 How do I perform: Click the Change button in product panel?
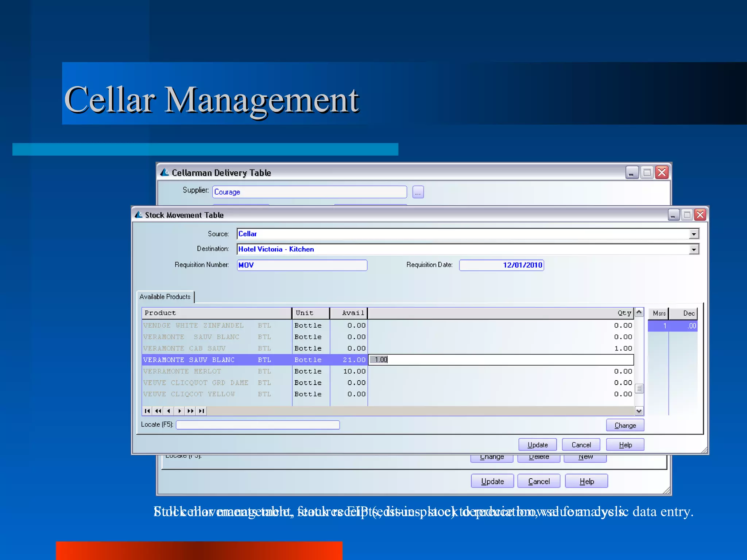625,425
